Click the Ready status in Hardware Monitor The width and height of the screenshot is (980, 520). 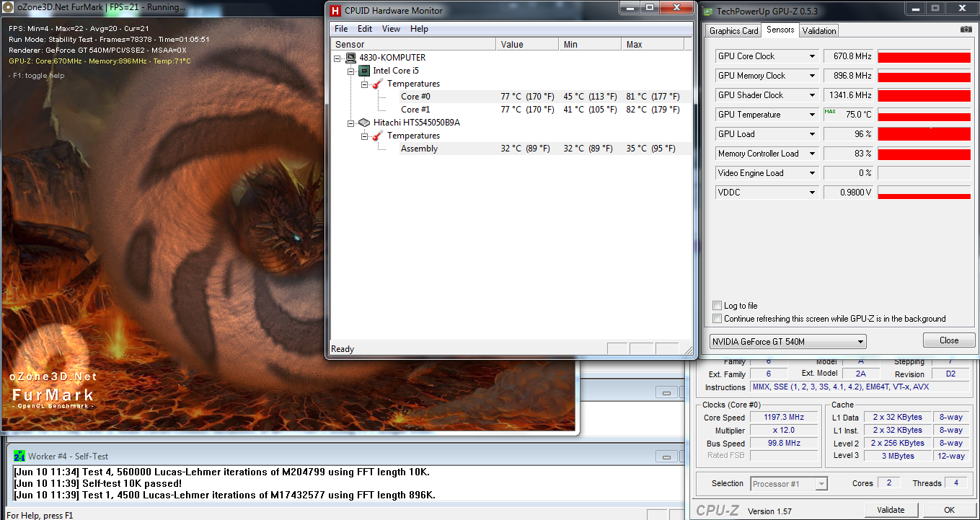[343, 349]
